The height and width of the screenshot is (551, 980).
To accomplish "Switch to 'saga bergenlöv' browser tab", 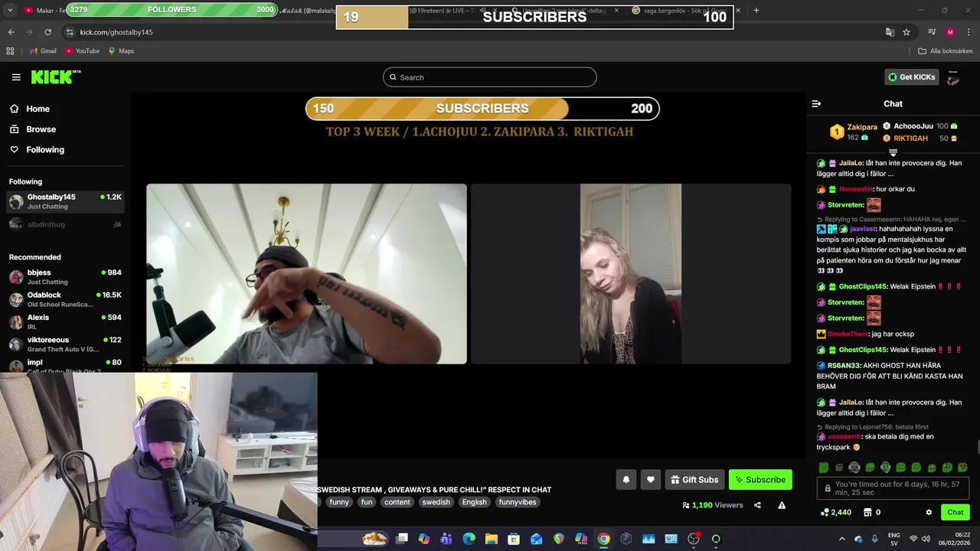I will 680,10.
